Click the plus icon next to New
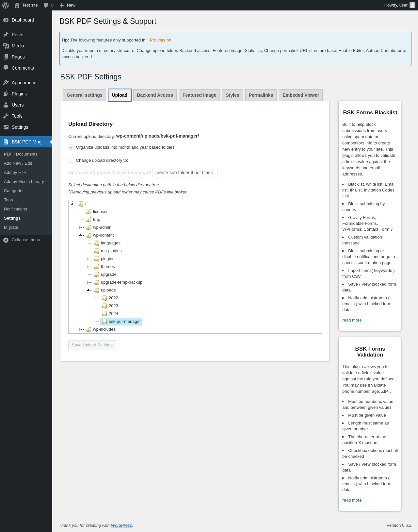The height and width of the screenshot is (532, 418). tap(62, 5)
